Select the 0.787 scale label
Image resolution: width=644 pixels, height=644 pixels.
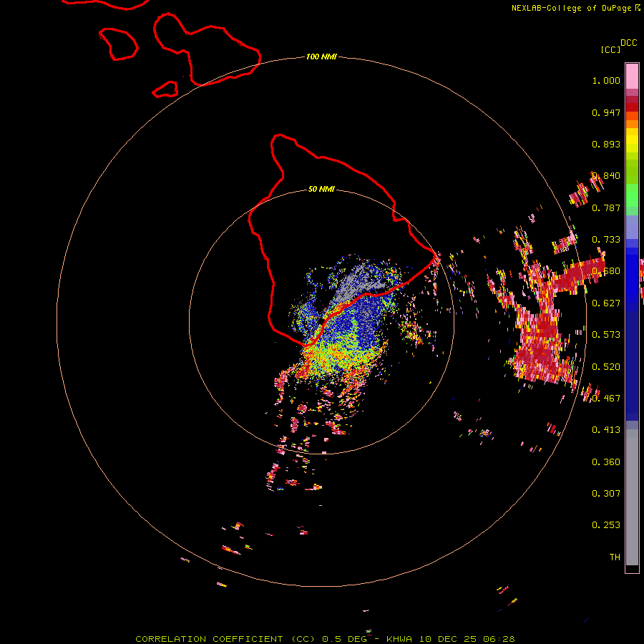606,208
